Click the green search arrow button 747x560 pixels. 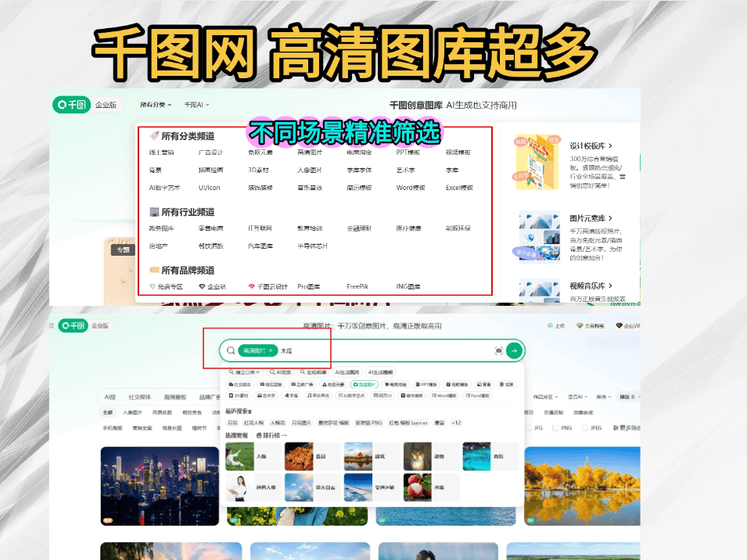point(514,351)
